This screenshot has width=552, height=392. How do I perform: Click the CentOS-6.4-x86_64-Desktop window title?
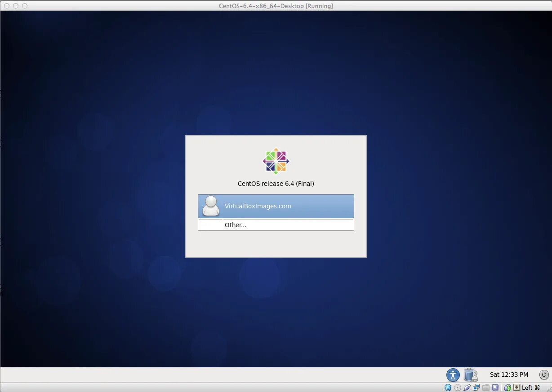coord(276,6)
